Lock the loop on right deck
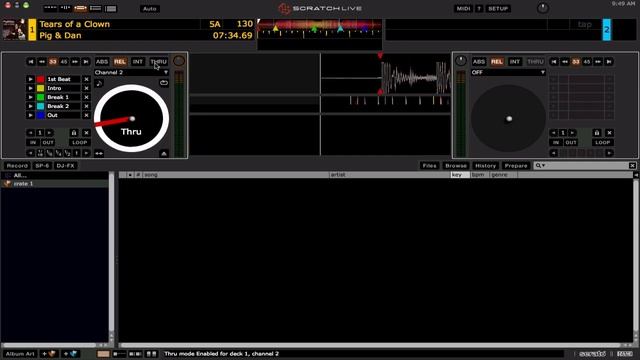Viewport: 640px width, 360px height. point(597,133)
